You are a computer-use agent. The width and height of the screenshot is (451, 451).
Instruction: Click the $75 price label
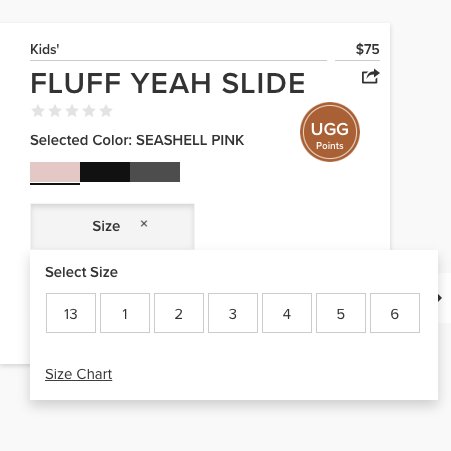[367, 49]
